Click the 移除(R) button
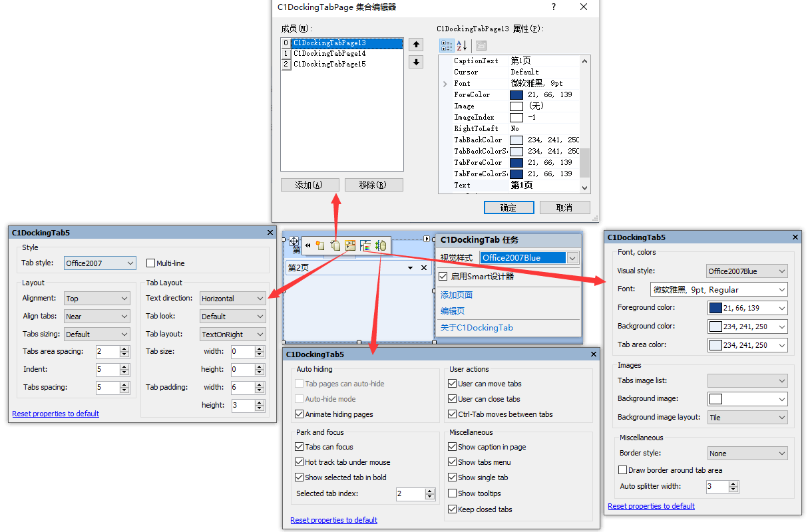The height and width of the screenshot is (532, 808). (374, 185)
